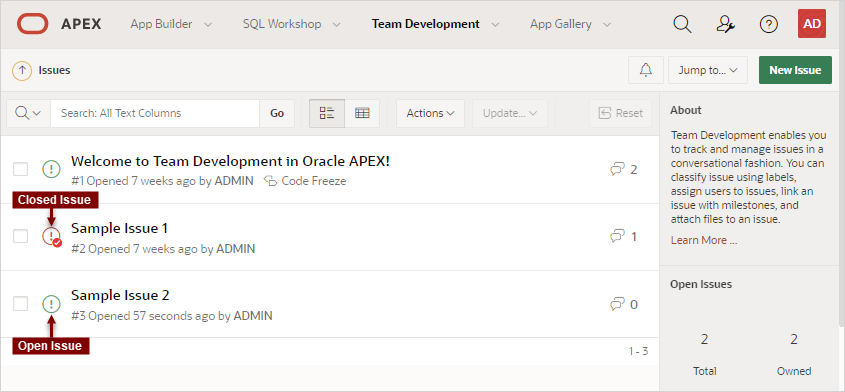Open the App Builder menu

pos(171,24)
